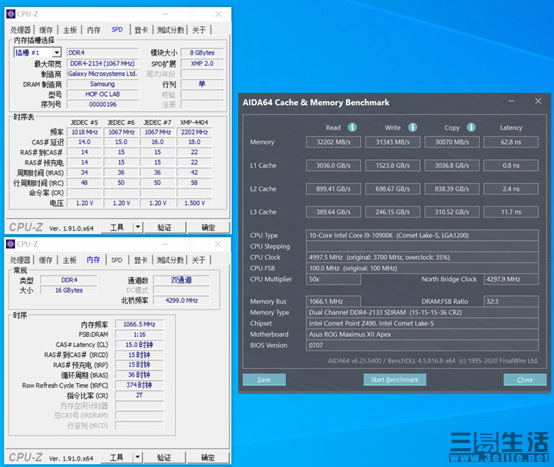Screen dimensions: 554x467
Task: Open the slot #1 selection dropdown
Action: [57, 53]
